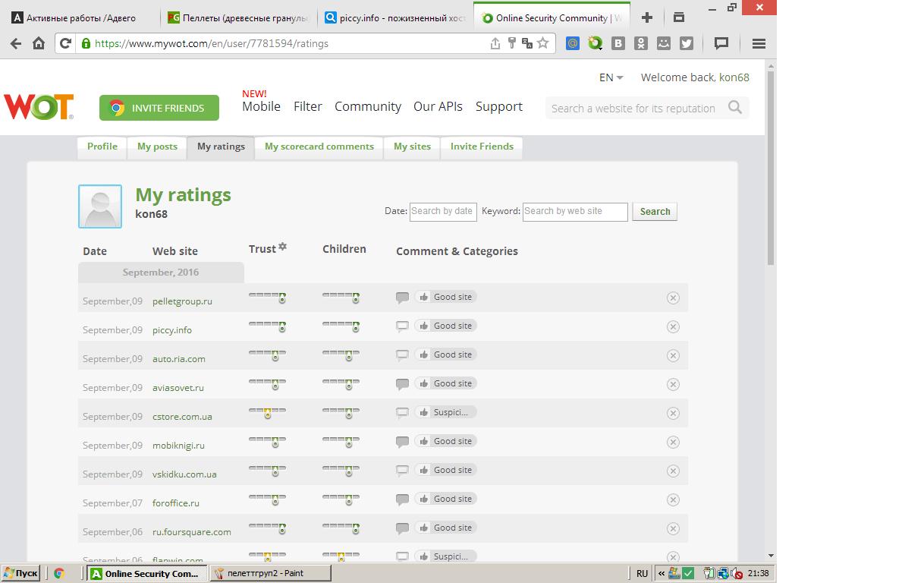Open the Filter menu item
Image resolution: width=924 pixels, height=583 pixels.
pos(308,106)
